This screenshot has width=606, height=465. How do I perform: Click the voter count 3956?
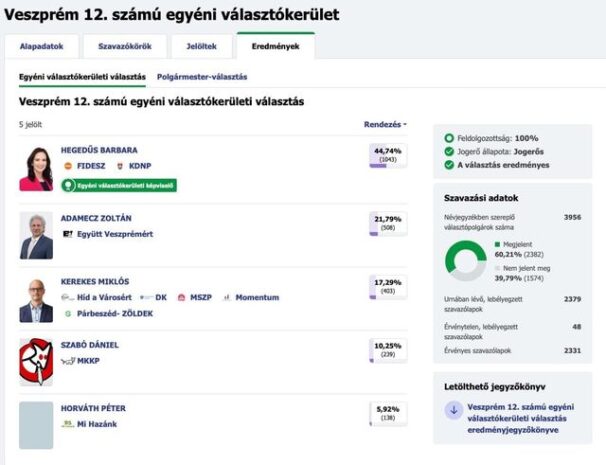572,217
